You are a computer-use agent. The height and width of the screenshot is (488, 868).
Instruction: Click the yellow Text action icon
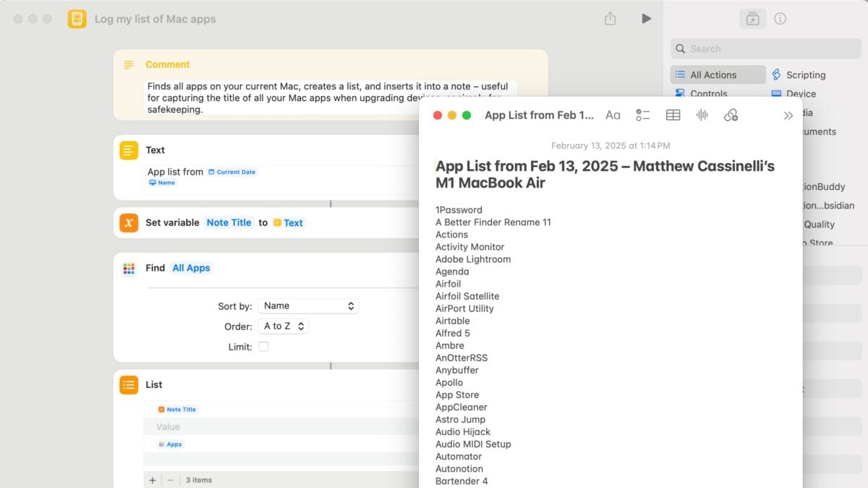tap(129, 150)
